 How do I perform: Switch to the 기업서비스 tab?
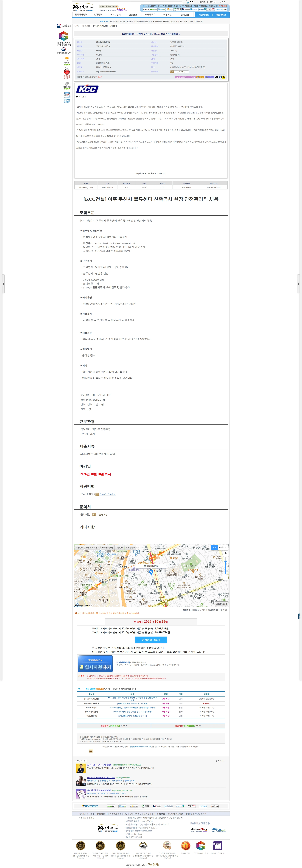[204, 15]
